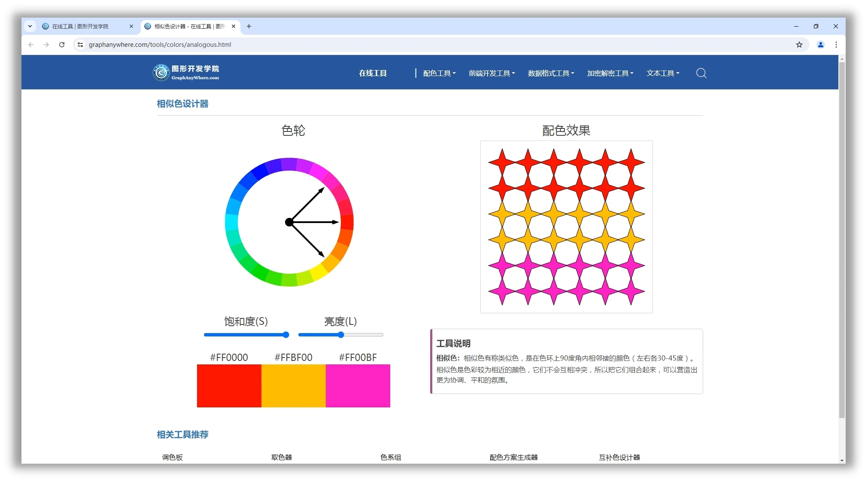
Task: Click the forward navigation arrow
Action: [46, 45]
